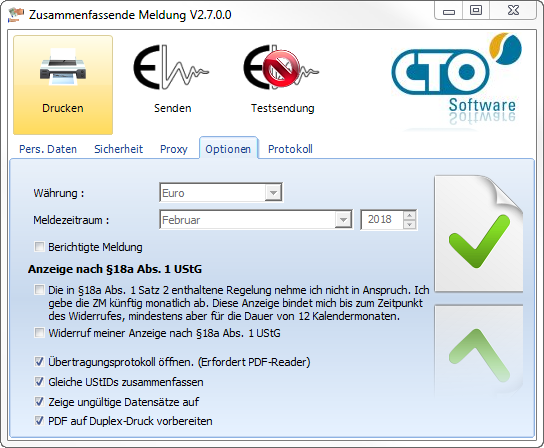Click the CTO Software logo
Viewport: 544px width, 448px height.
point(457,81)
